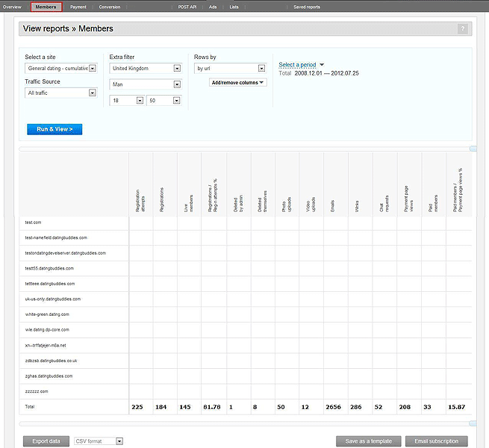The height and width of the screenshot is (448, 489).
Task: Switch to the Ads tab
Action: point(213,7)
